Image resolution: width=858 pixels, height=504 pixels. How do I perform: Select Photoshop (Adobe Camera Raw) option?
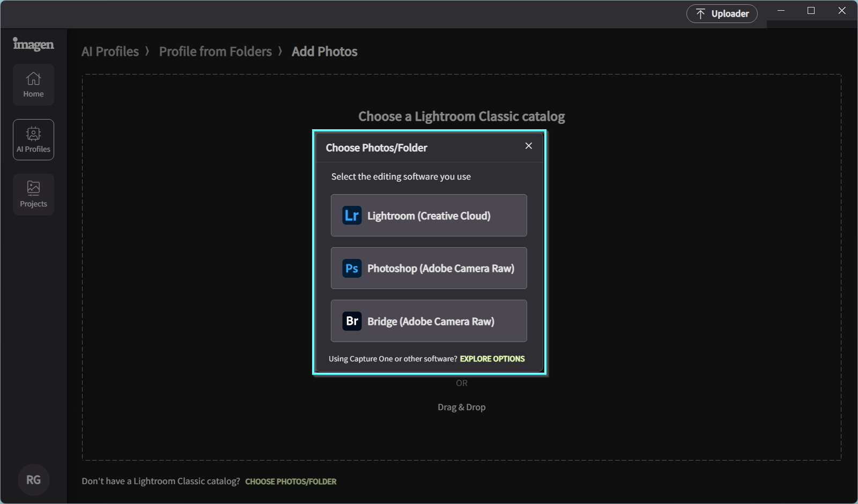coord(429,268)
